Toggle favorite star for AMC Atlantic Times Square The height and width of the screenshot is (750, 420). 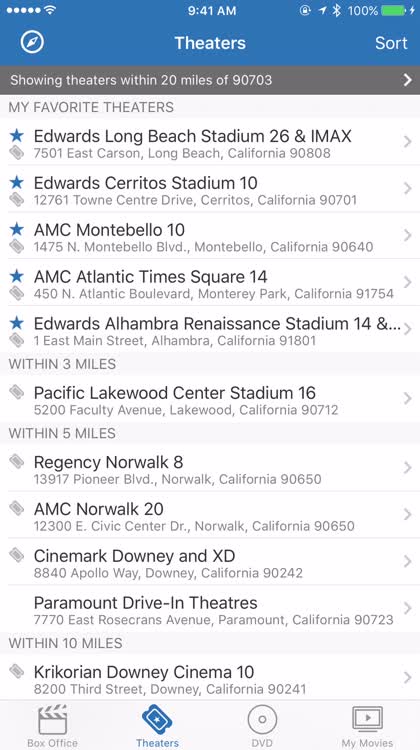(x=17, y=276)
